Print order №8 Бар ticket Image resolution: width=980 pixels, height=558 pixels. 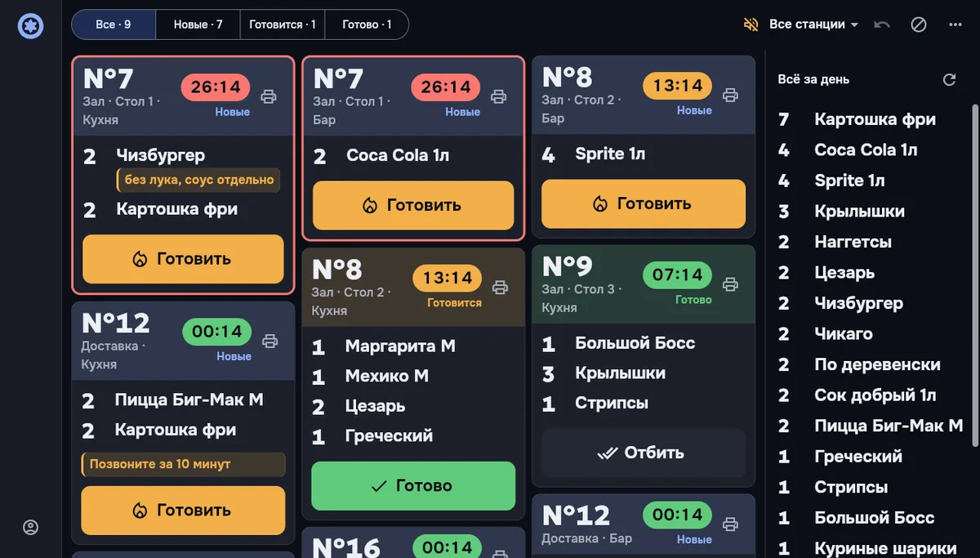[x=731, y=95]
